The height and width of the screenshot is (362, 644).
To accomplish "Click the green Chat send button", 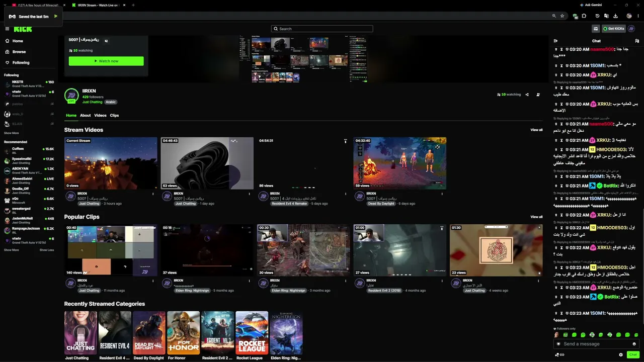I will [x=633, y=354].
